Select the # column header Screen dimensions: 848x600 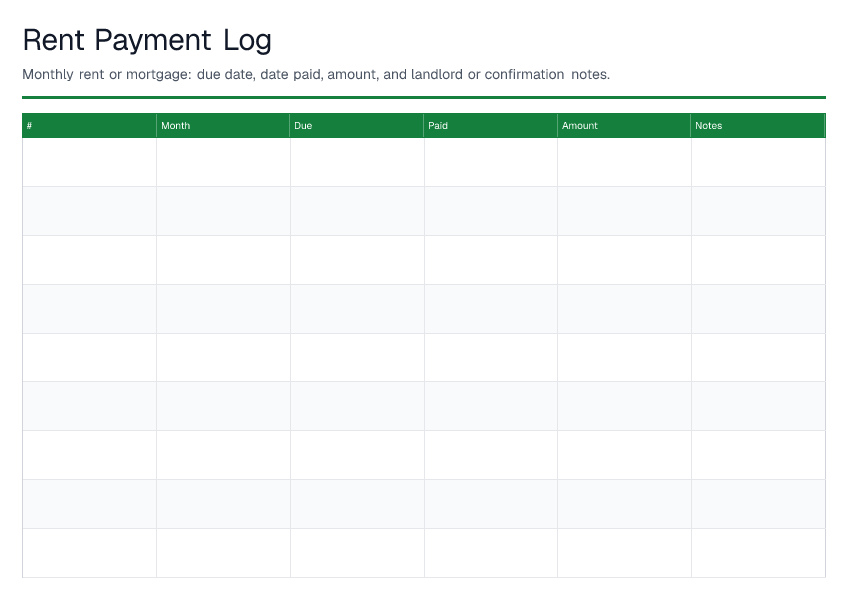(x=89, y=126)
